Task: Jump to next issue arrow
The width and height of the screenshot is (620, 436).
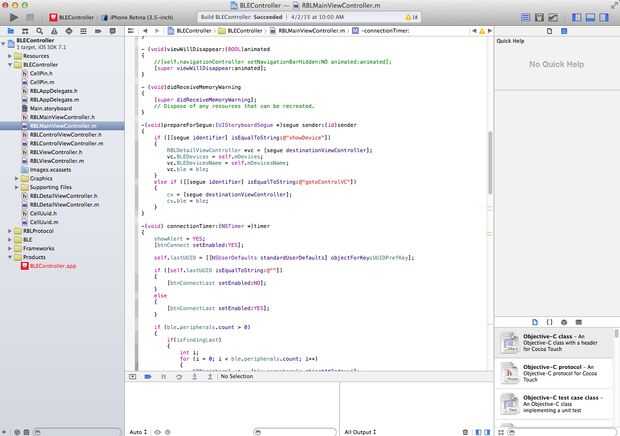Action: 490,31
